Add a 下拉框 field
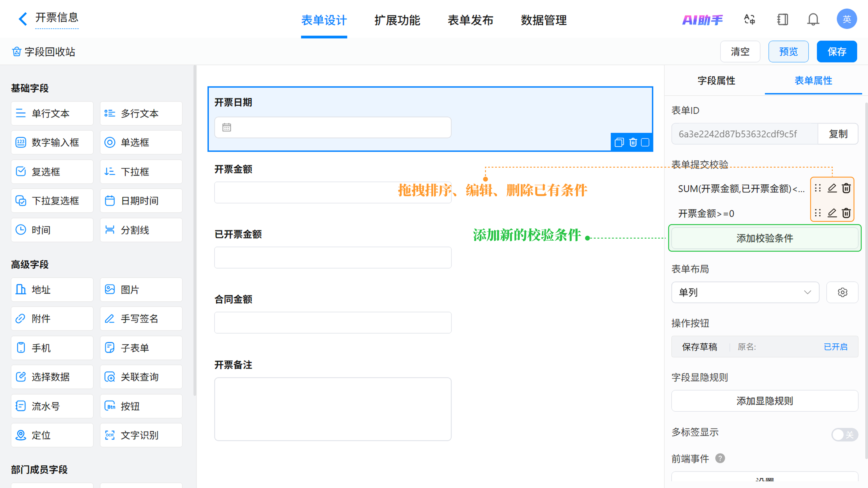The height and width of the screenshot is (488, 868). [x=141, y=172]
